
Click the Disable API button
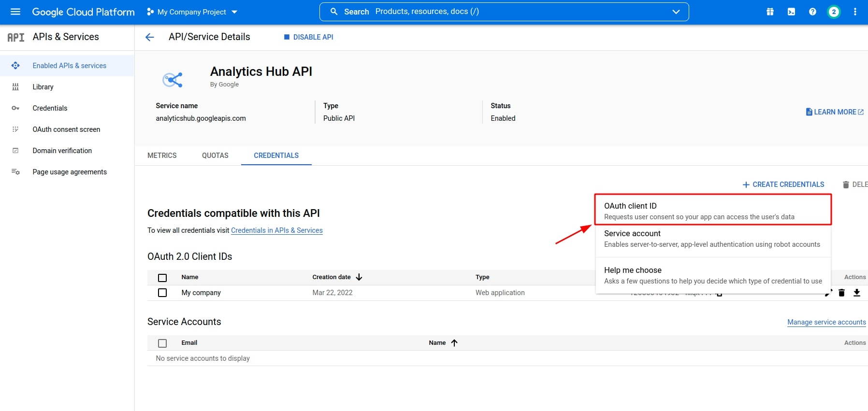[x=308, y=37]
